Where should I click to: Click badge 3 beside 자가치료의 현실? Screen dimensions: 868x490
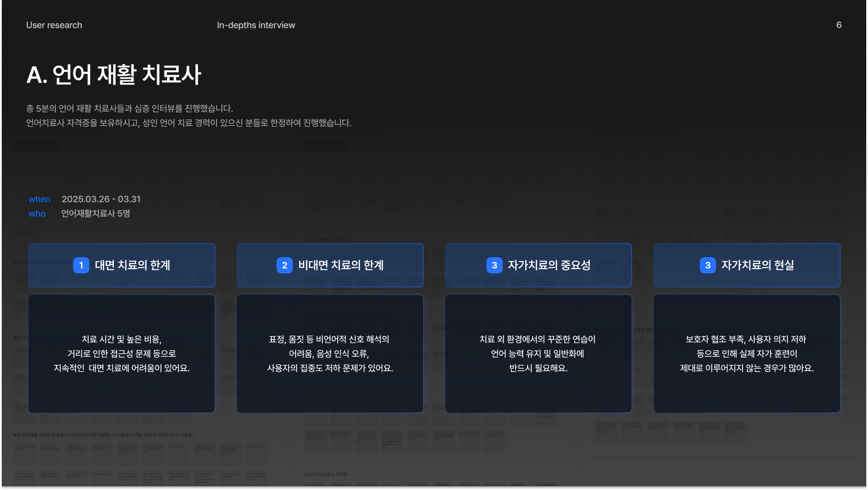pyautogui.click(x=708, y=265)
